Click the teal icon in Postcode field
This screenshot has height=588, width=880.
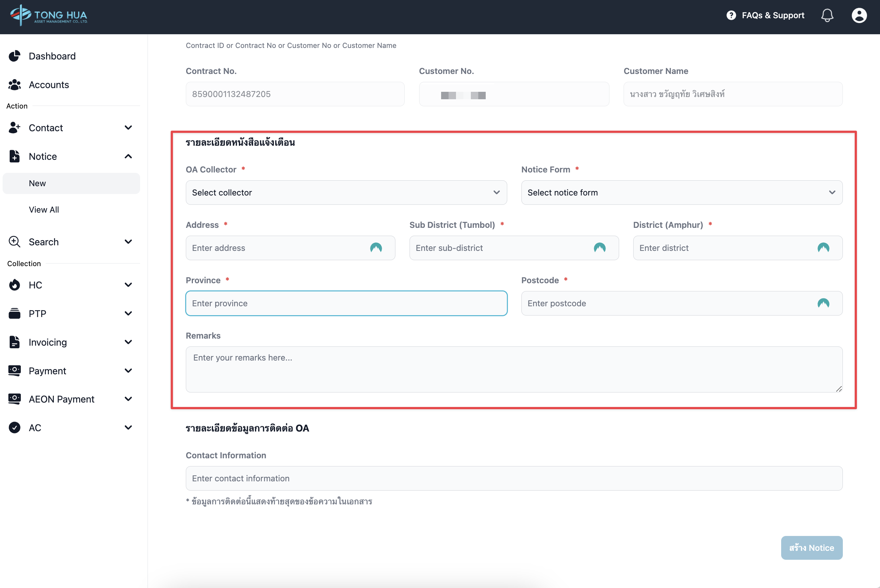(823, 303)
